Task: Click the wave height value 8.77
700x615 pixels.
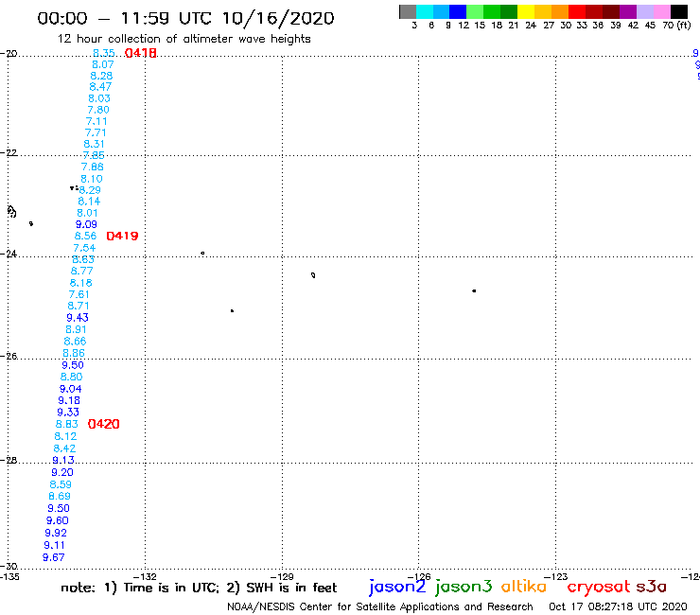Action: [x=81, y=272]
